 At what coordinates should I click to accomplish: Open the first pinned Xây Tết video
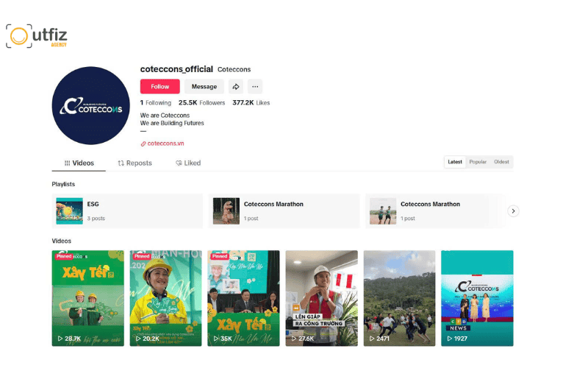87,298
